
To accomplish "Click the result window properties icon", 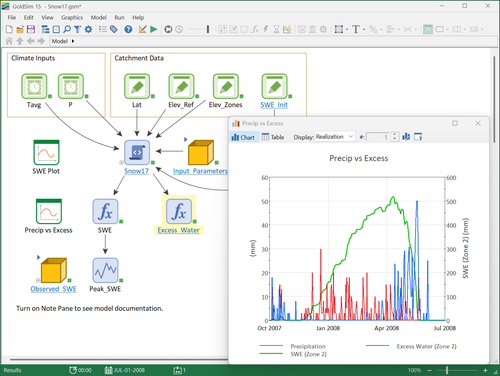I will [x=418, y=137].
